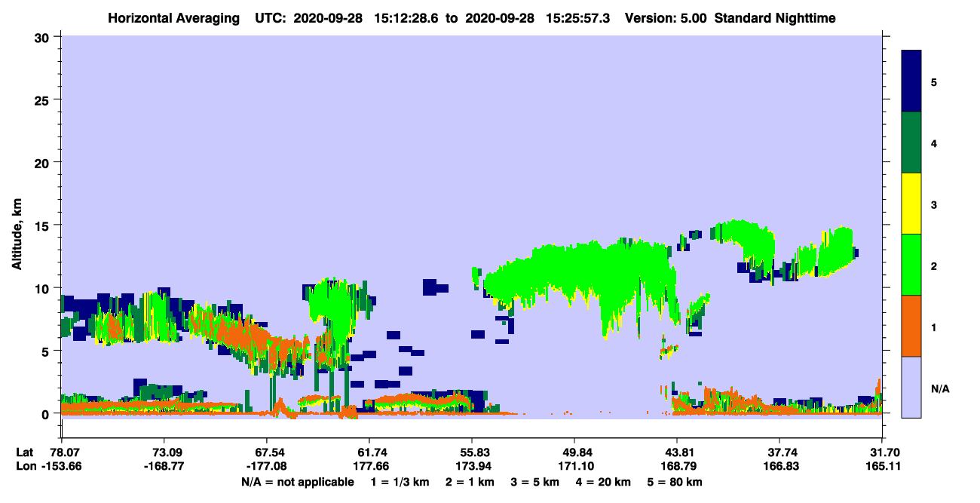Click latitude value 78.07
980x503 pixels.
[x=64, y=452]
